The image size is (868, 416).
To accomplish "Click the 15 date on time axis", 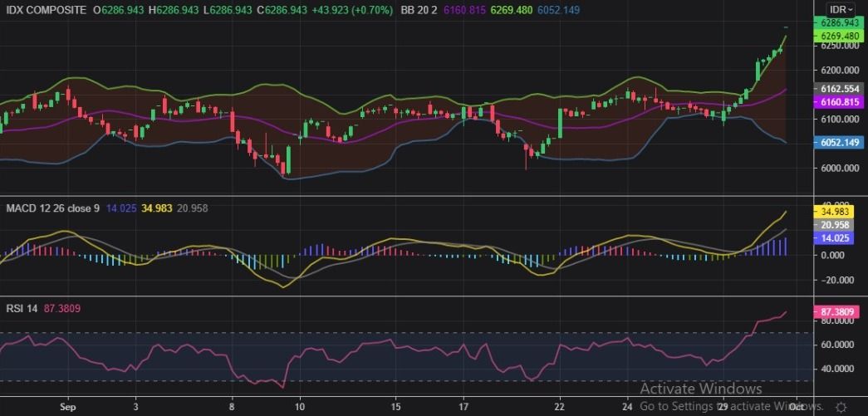I will tap(396, 407).
